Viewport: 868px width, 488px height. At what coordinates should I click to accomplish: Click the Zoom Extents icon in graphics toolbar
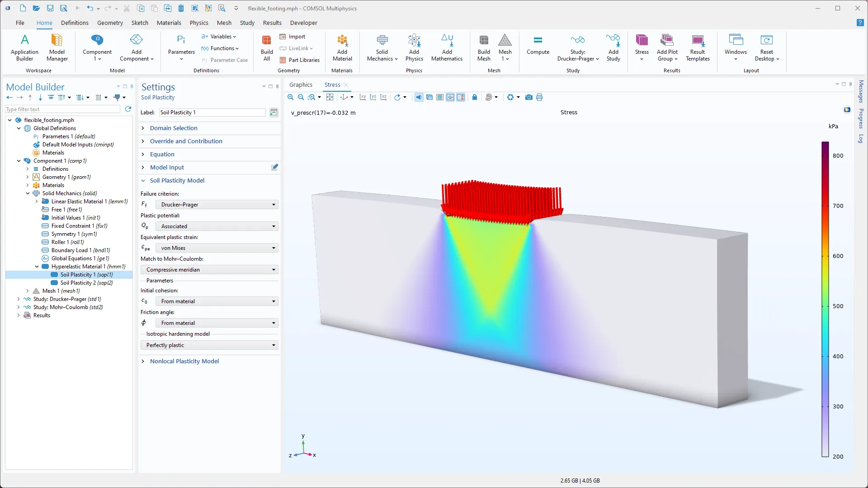[330, 97]
